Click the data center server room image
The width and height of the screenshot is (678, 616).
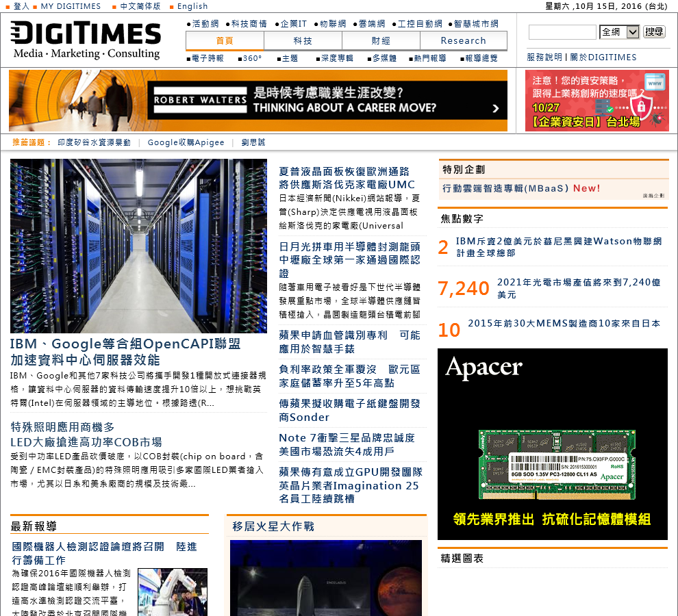click(138, 246)
